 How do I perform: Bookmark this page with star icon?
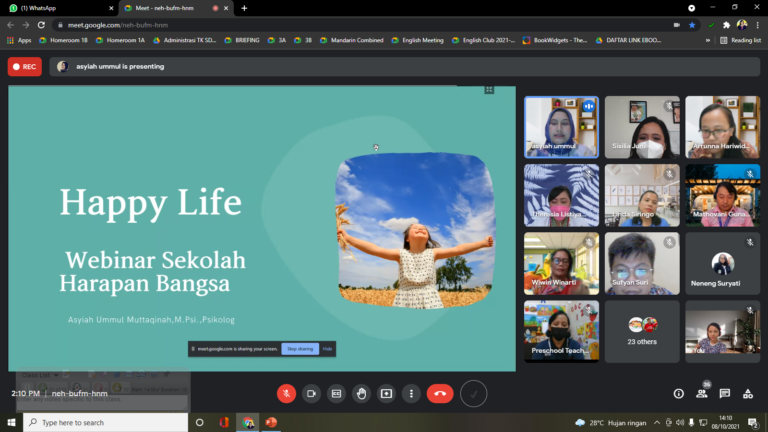(692, 24)
